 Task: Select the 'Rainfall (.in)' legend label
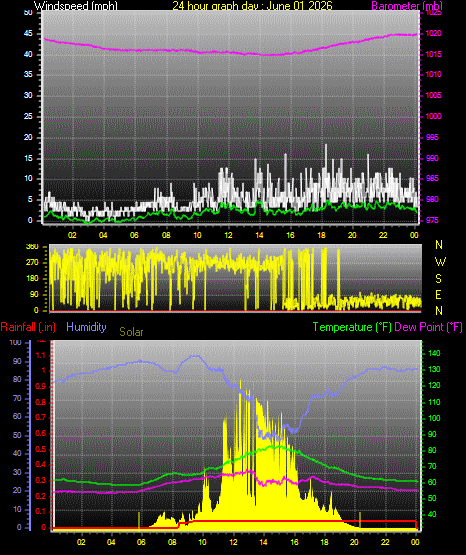[28, 327]
